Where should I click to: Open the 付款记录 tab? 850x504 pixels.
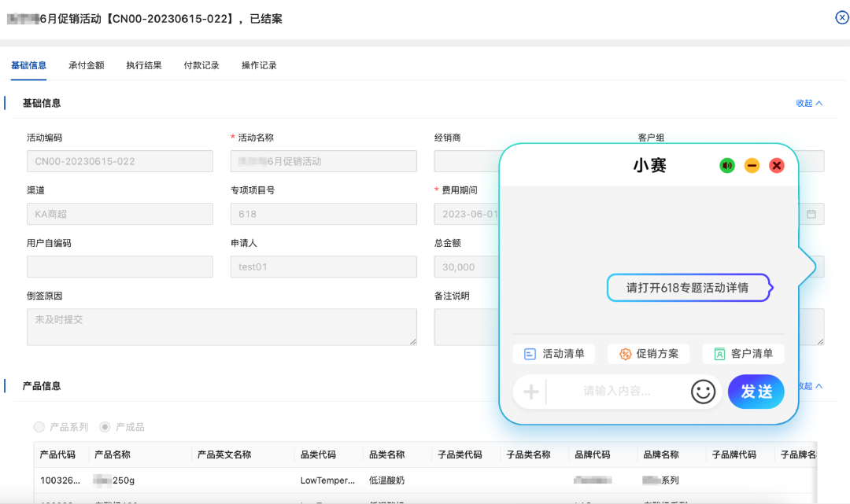[x=201, y=65]
